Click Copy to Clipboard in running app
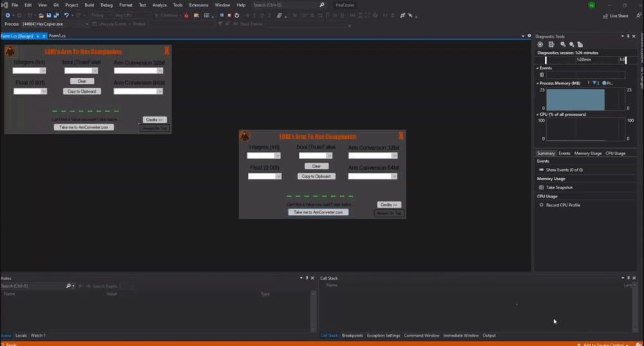This screenshot has height=346, width=644. (316, 176)
